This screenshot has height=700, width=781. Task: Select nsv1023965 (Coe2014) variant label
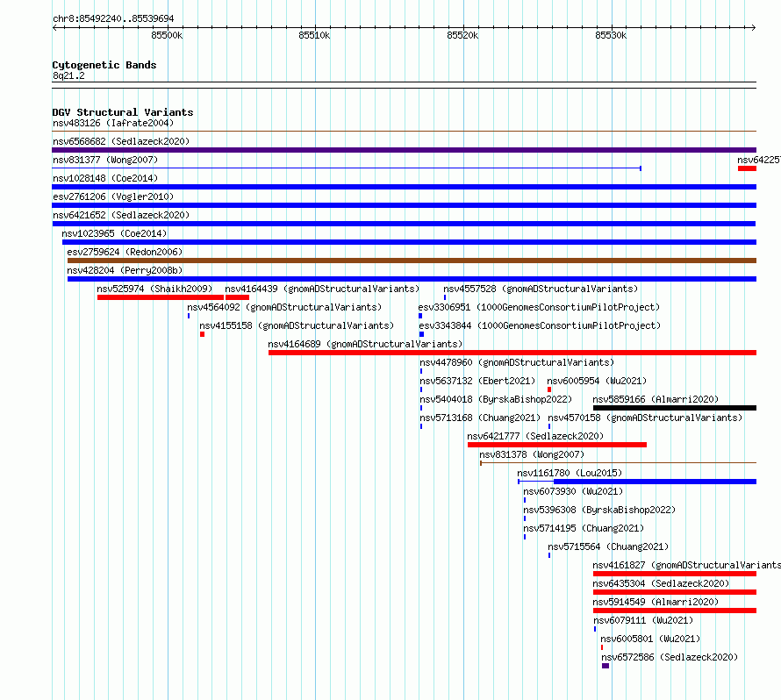[114, 233]
